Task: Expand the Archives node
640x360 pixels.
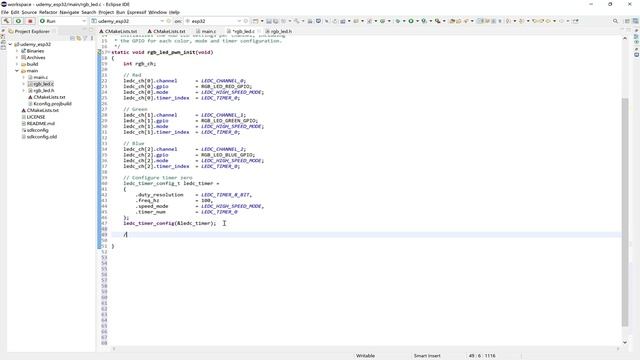Action: (x=17, y=58)
